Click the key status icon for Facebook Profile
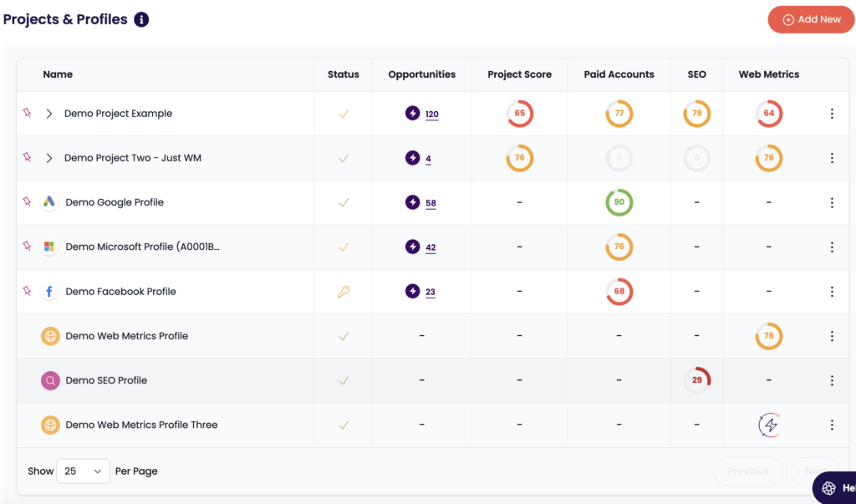Viewport: 856px width, 504px height. pos(343,292)
